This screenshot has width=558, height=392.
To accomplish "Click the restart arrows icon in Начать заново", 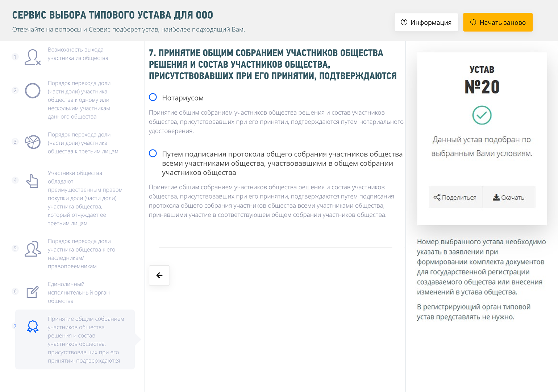I will pos(472,22).
